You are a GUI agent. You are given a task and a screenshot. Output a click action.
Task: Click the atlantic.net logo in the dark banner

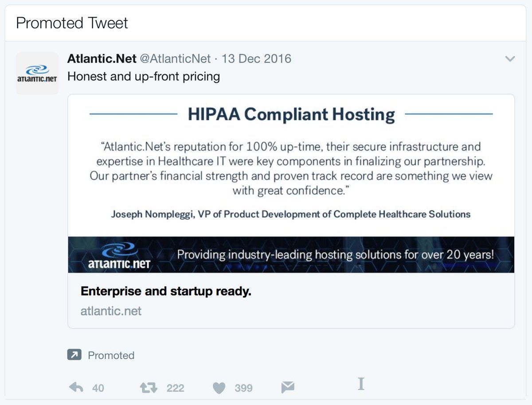point(117,256)
